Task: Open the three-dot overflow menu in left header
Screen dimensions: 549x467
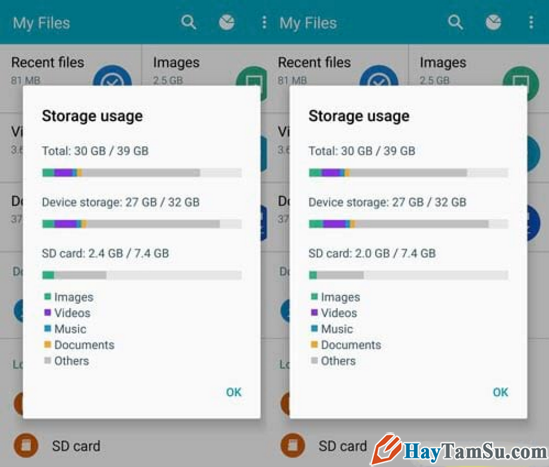Action: 264,22
